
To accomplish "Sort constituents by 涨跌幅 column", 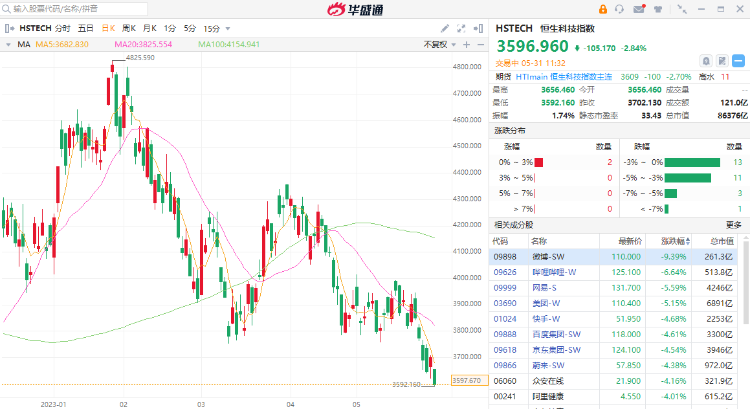I will pyautogui.click(x=675, y=242).
